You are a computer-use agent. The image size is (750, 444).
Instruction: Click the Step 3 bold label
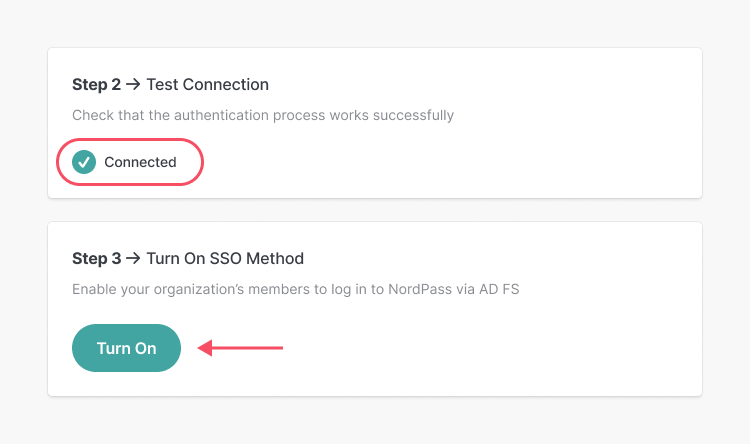97,258
